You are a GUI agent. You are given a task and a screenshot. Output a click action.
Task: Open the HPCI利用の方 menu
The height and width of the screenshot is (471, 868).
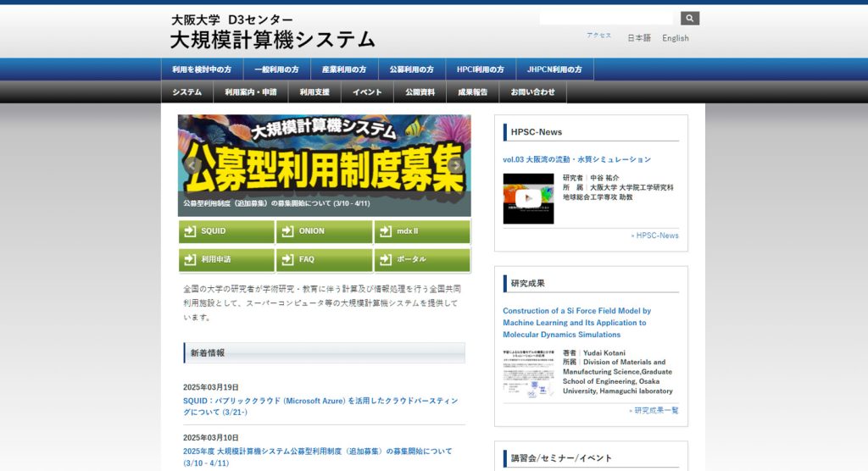coord(480,69)
